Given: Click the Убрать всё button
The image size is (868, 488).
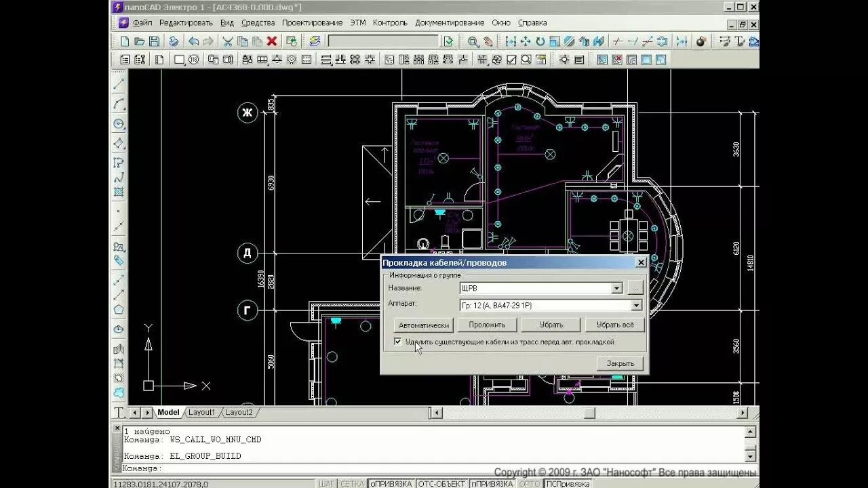Looking at the screenshot, I should pos(615,325).
